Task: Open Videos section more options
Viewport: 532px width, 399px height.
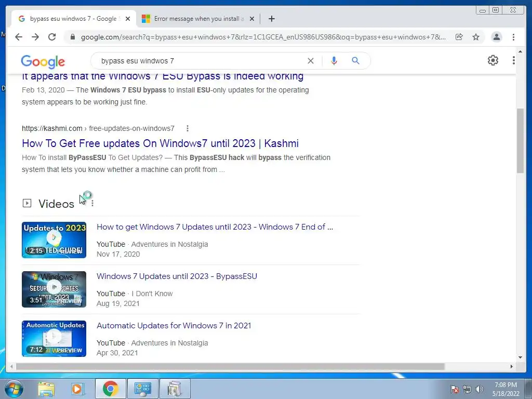Action: [92, 203]
